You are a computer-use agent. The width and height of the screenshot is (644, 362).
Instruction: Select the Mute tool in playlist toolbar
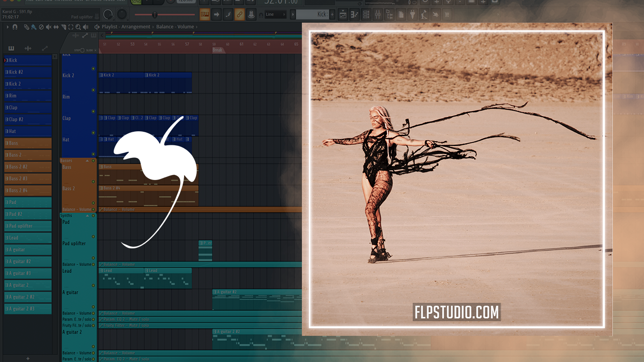(x=48, y=27)
